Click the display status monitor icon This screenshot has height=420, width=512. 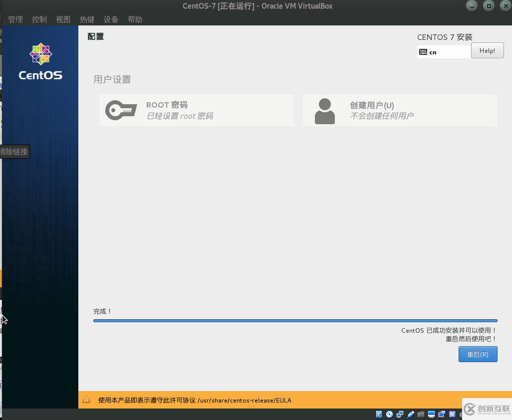(431, 415)
